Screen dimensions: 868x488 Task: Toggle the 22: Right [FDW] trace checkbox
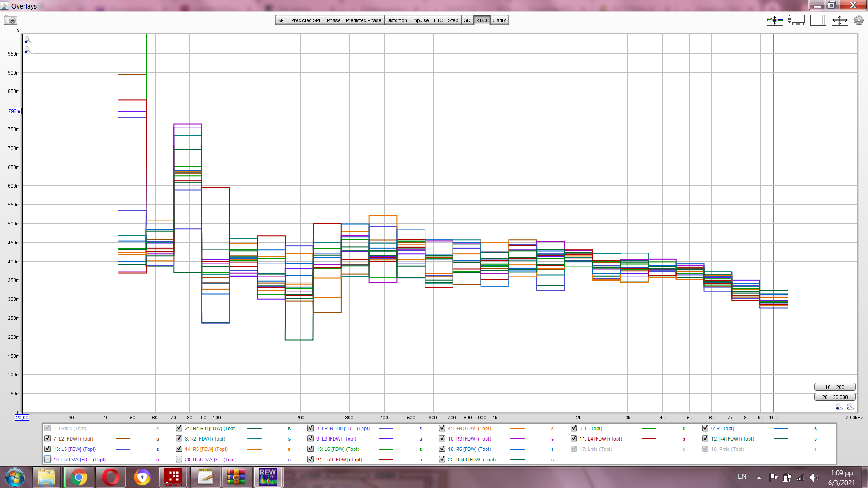click(442, 460)
